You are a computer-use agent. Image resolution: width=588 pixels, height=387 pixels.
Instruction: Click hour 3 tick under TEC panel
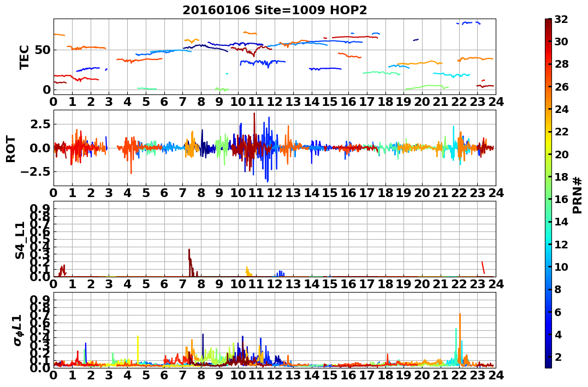(109, 102)
